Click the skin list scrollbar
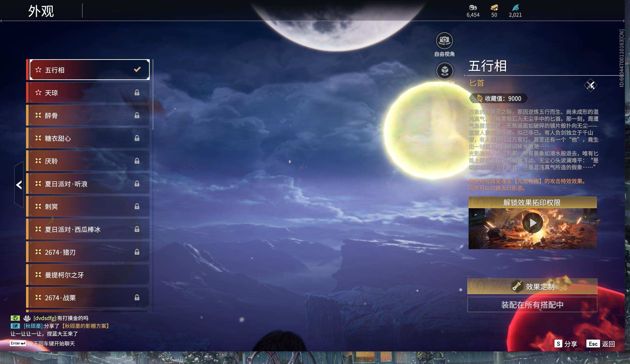 [x=153, y=94]
